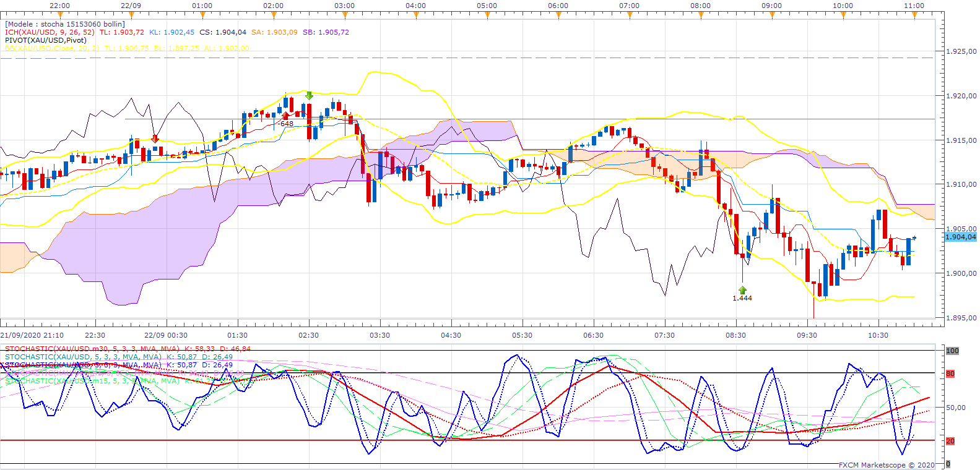Screen dimensions: 980x470
Task: Click the orange marker below 01:00
Action: [202, 14]
